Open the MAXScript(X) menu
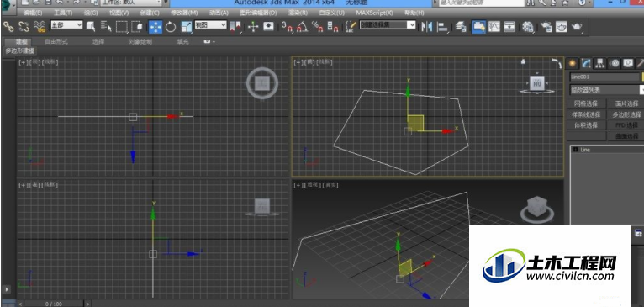The height and width of the screenshot is (307, 644). (x=374, y=13)
